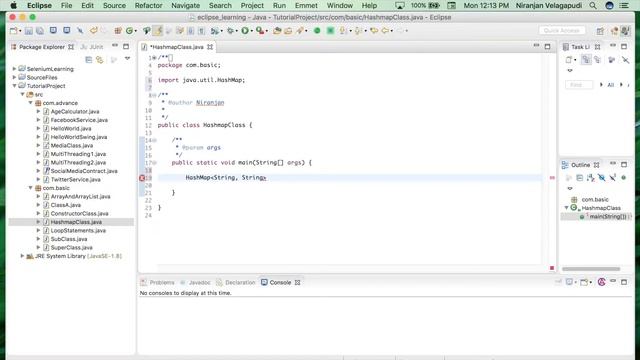This screenshot has height=360, width=640.
Task: Toggle Scheduled view in Task List
Action: [598, 60]
